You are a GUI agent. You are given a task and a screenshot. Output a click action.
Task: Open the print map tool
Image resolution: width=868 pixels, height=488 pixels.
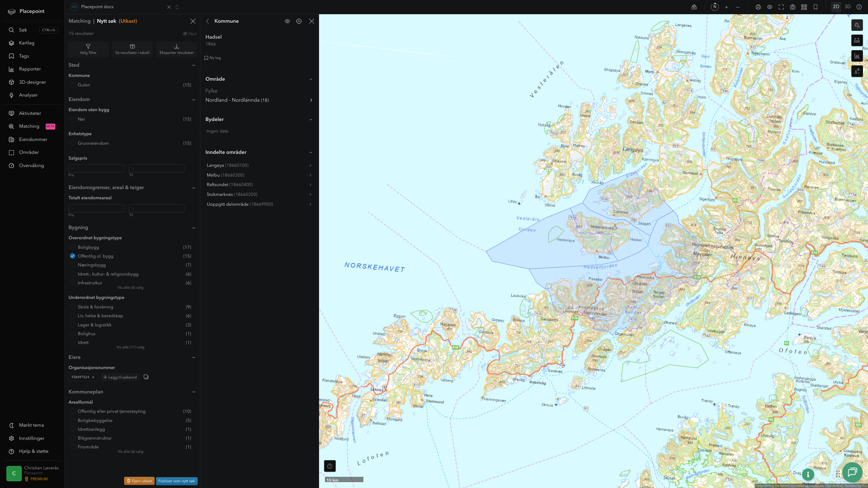758,7
